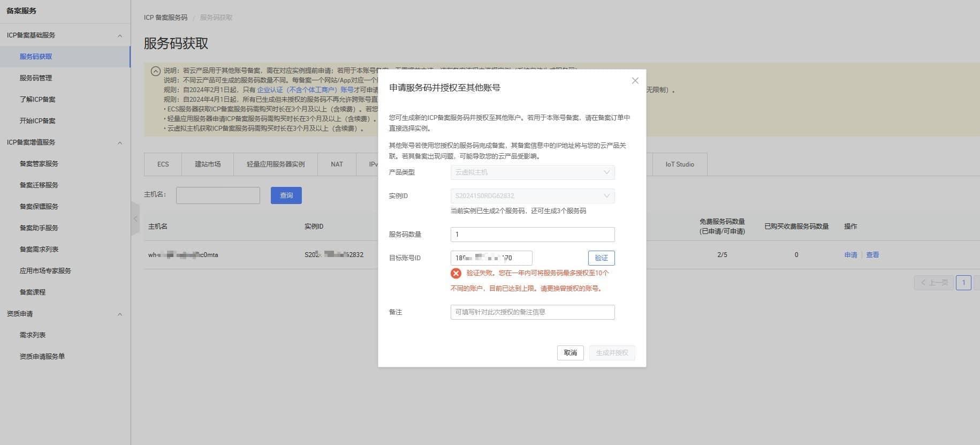Image resolution: width=980 pixels, height=445 pixels.
Task: Click the 服务码数量 input field
Action: coord(532,235)
